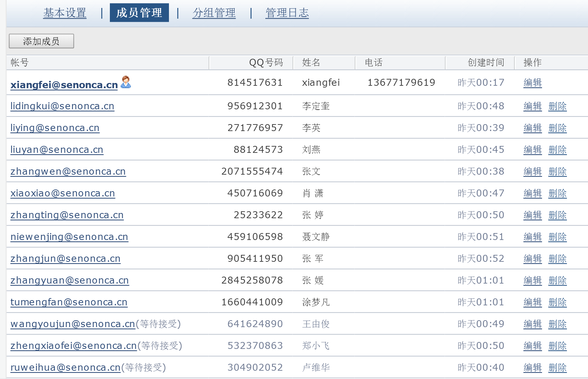This screenshot has height=379, width=588.
Task: Delete pending member 卢维华
Action: pos(558,368)
